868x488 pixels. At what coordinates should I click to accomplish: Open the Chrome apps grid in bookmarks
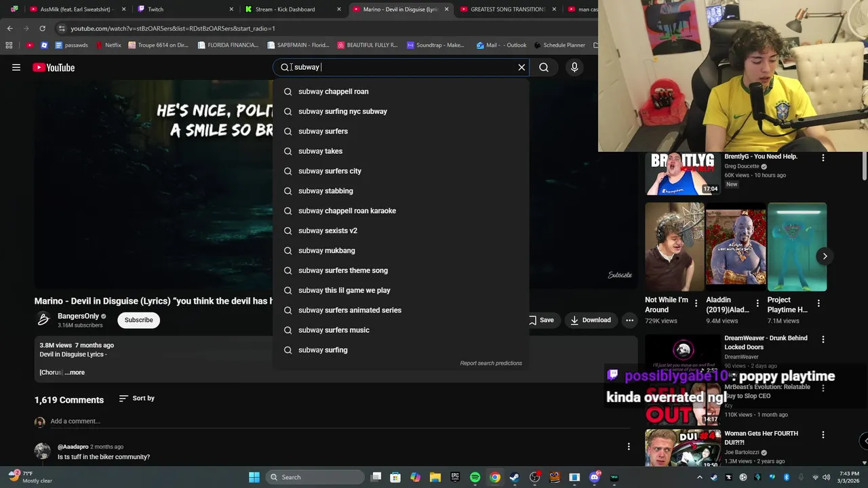9,45
